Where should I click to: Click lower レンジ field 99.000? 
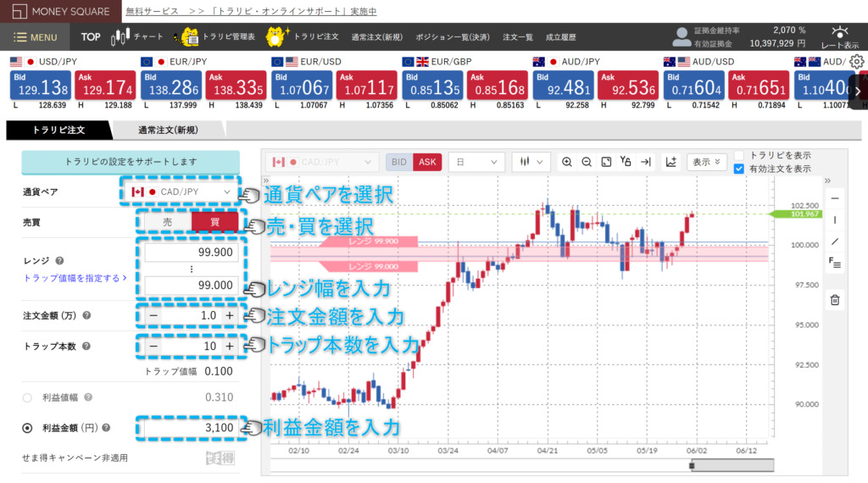point(191,286)
